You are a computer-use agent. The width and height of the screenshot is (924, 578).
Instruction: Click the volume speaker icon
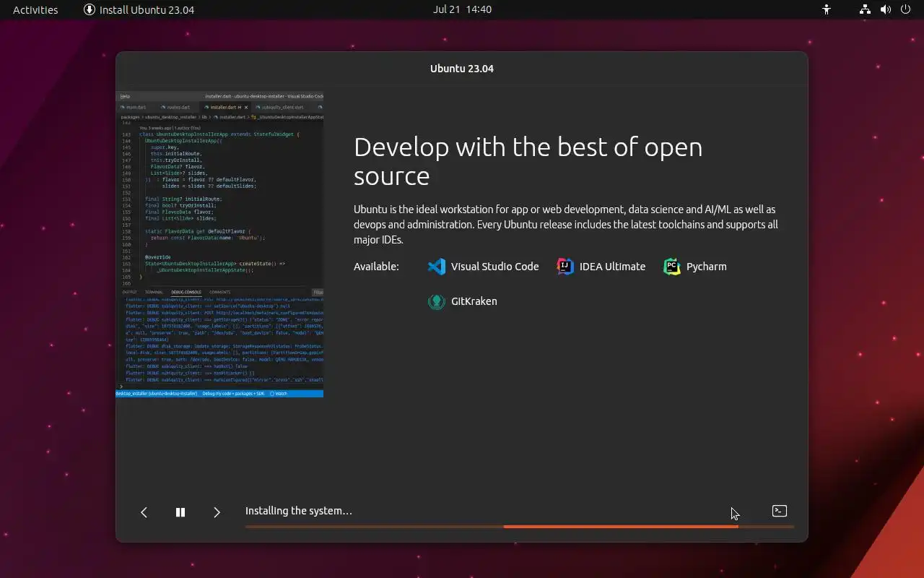coord(886,9)
